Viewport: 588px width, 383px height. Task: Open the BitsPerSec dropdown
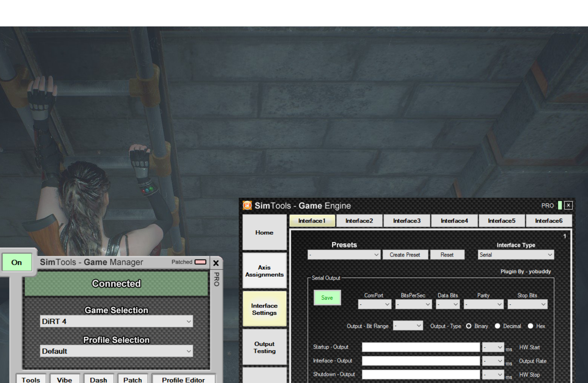click(x=413, y=304)
